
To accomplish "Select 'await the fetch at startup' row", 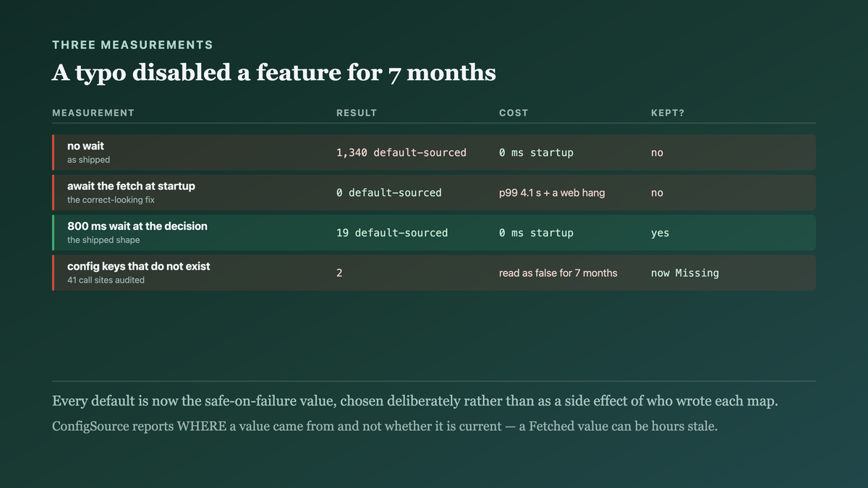I will pos(434,192).
